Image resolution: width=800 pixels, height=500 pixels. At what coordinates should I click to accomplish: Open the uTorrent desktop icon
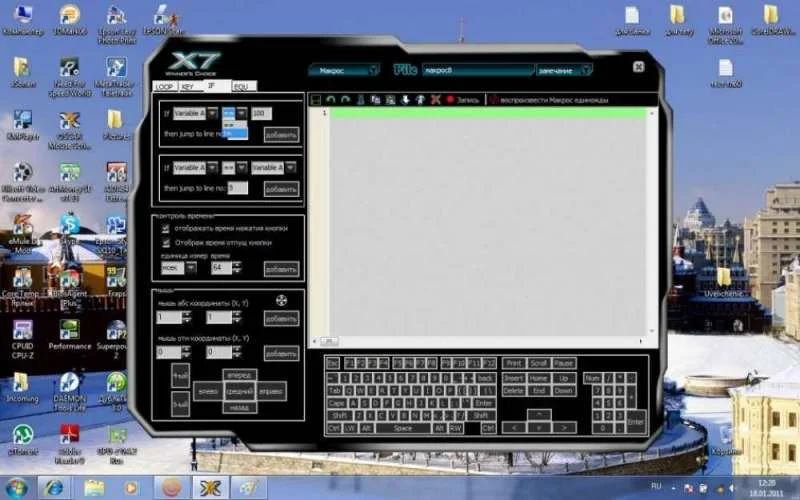(22, 440)
